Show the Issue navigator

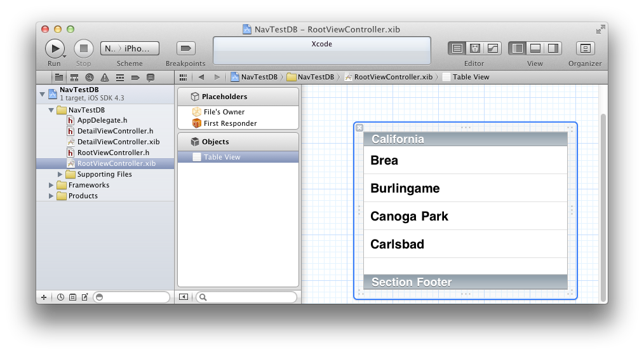105,78
